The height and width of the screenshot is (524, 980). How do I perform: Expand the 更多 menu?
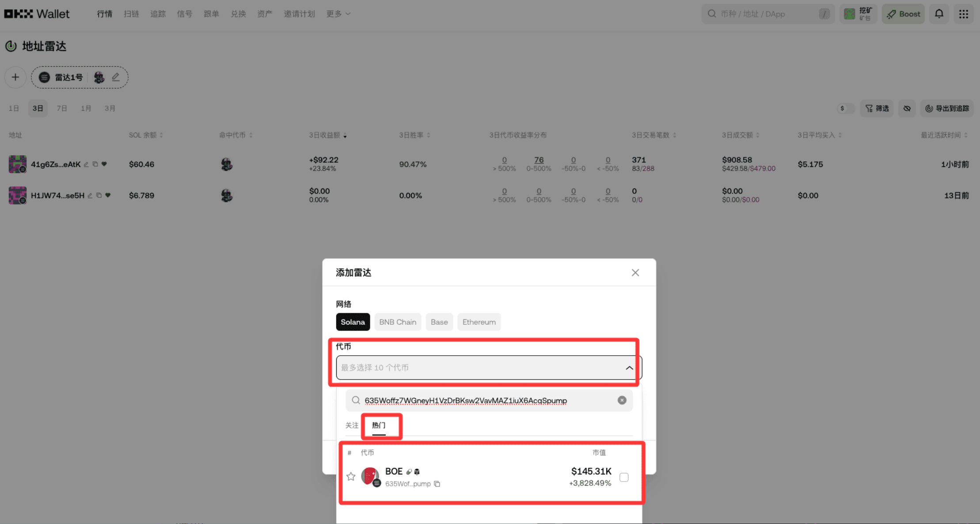pyautogui.click(x=338, y=14)
